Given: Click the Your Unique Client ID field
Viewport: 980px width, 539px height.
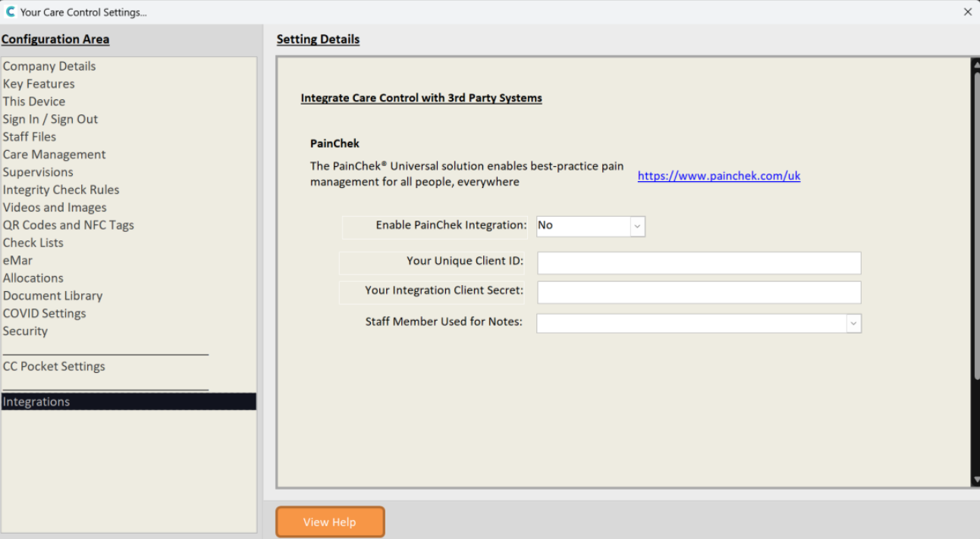Looking at the screenshot, I should pos(699,263).
